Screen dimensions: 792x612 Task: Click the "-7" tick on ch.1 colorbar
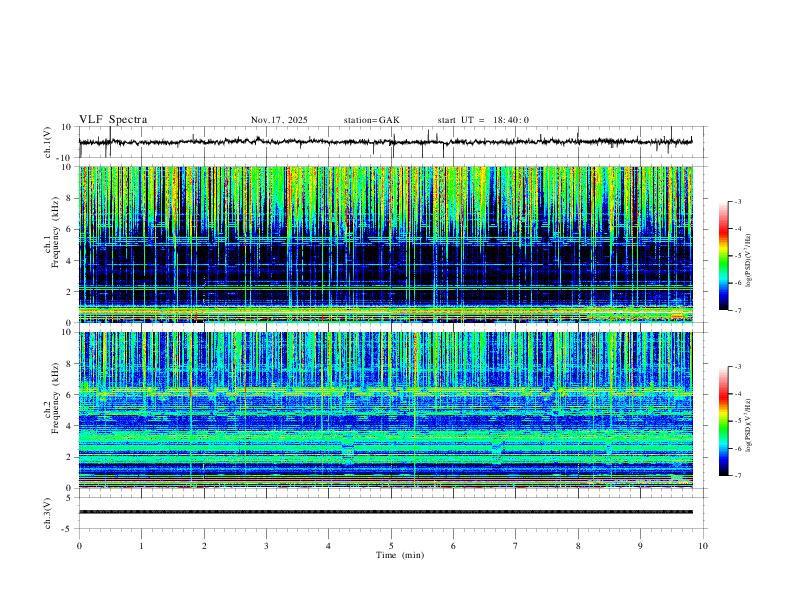737,310
